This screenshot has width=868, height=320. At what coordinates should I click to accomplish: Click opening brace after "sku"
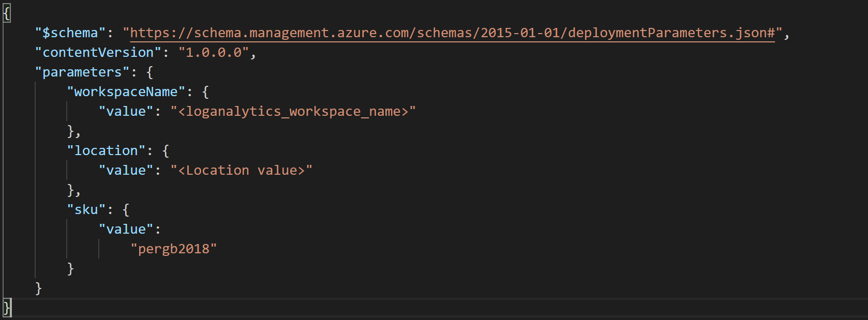(x=126, y=210)
